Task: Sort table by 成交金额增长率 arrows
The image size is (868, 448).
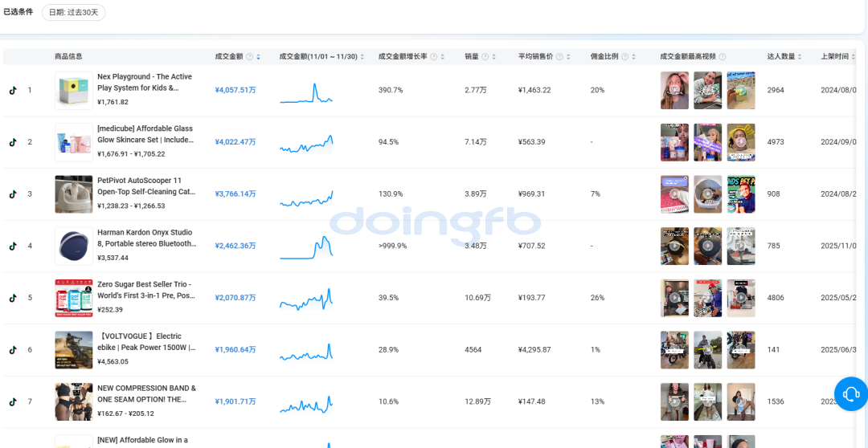Action: [x=444, y=57]
